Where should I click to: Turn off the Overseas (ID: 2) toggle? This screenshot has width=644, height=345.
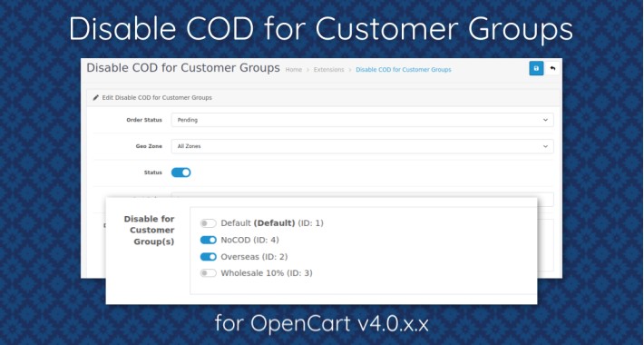209,257
